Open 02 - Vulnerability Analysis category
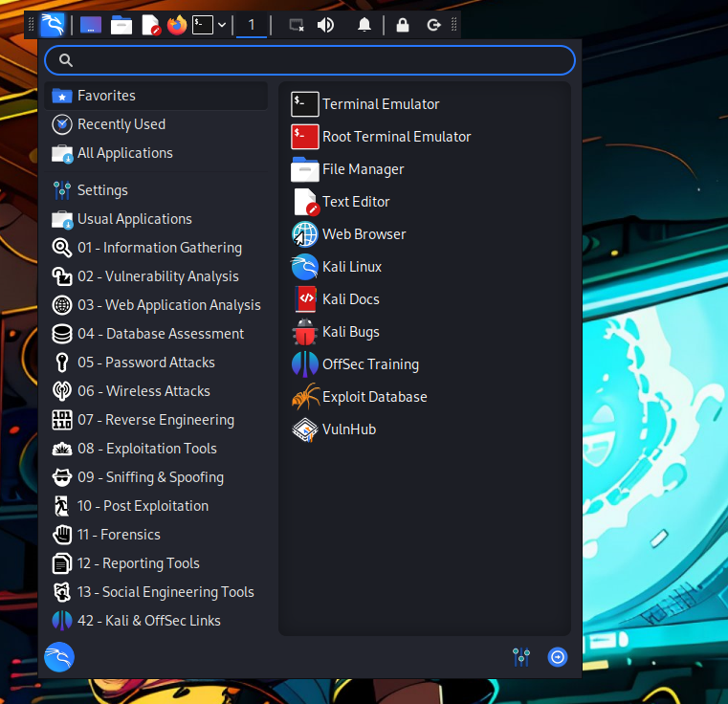Image resolution: width=728 pixels, height=704 pixels. [156, 276]
